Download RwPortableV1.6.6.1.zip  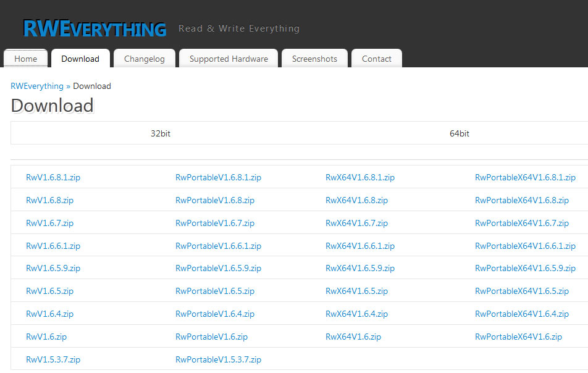(218, 246)
